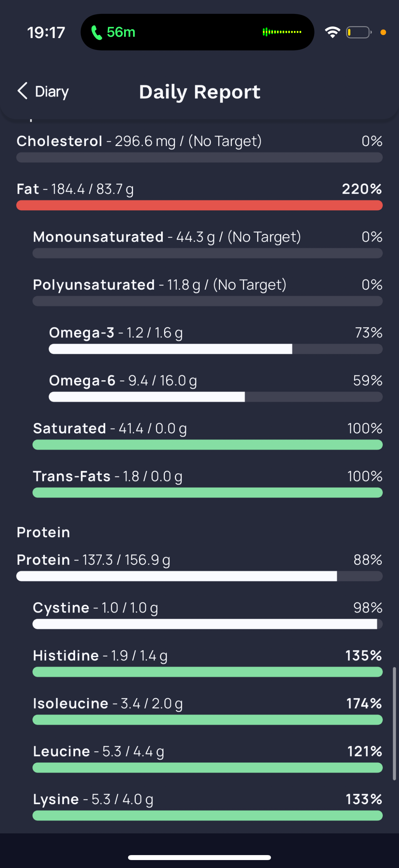Viewport: 399px width, 868px height.
Task: Tap the red Fat progress bar
Action: point(199,205)
